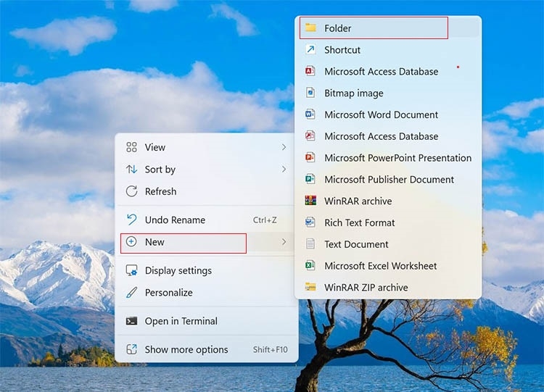Click the Display settings monitor icon
Image resolution: width=544 pixels, height=392 pixels.
pos(131,270)
